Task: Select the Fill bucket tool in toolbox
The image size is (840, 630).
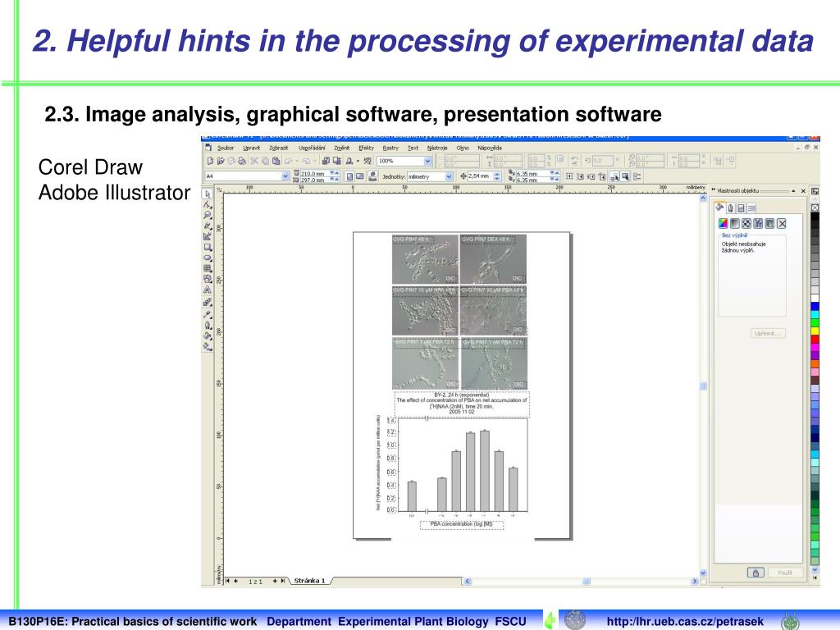Action: [208, 335]
